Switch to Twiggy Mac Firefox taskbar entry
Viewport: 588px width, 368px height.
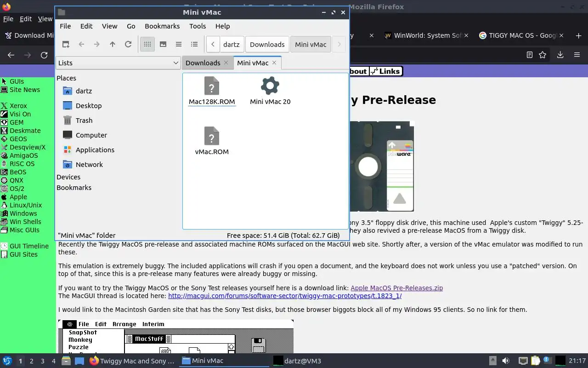[132, 361]
